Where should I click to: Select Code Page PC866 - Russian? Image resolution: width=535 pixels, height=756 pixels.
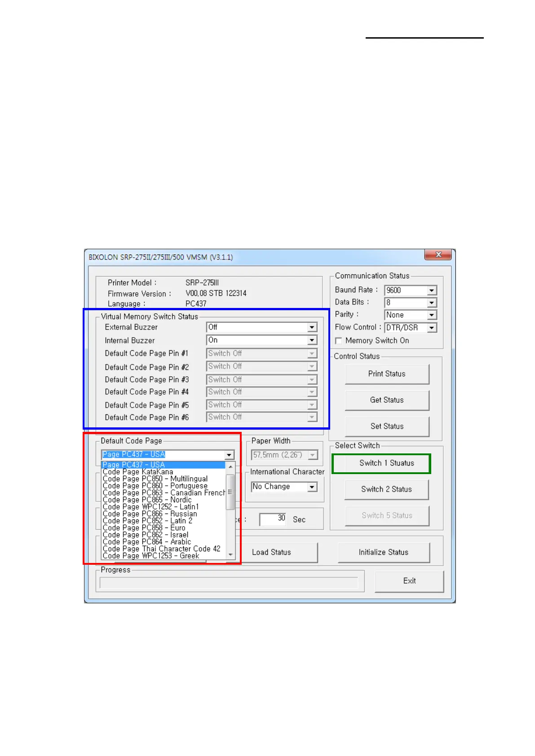(164, 514)
